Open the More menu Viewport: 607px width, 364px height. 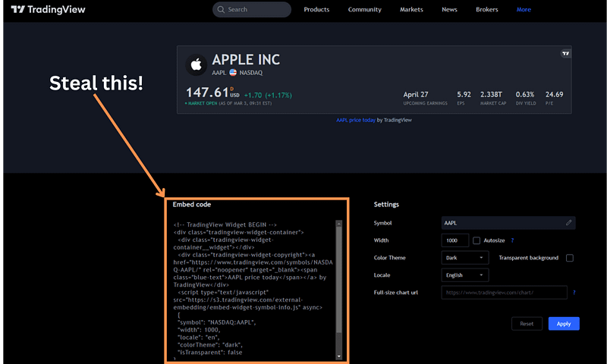(524, 9)
